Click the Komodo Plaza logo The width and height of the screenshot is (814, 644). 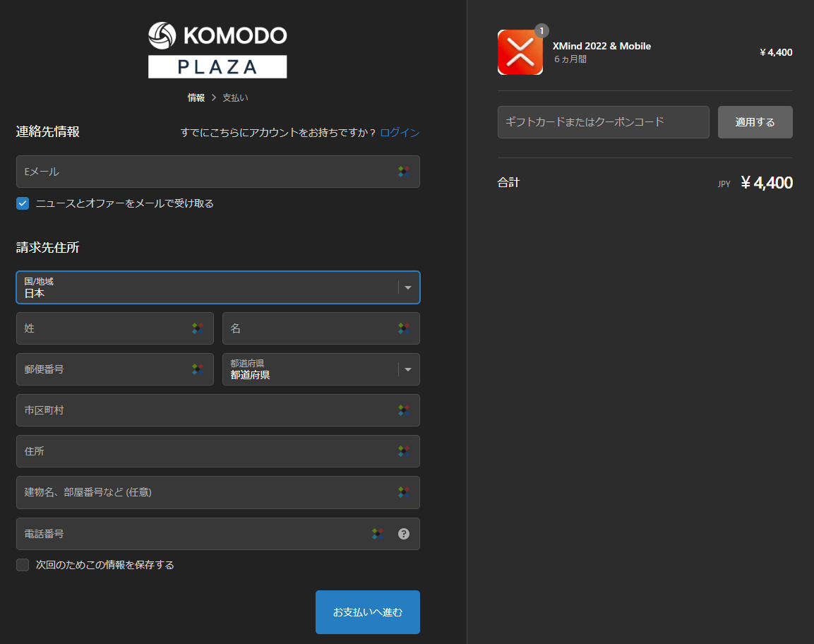click(217, 50)
